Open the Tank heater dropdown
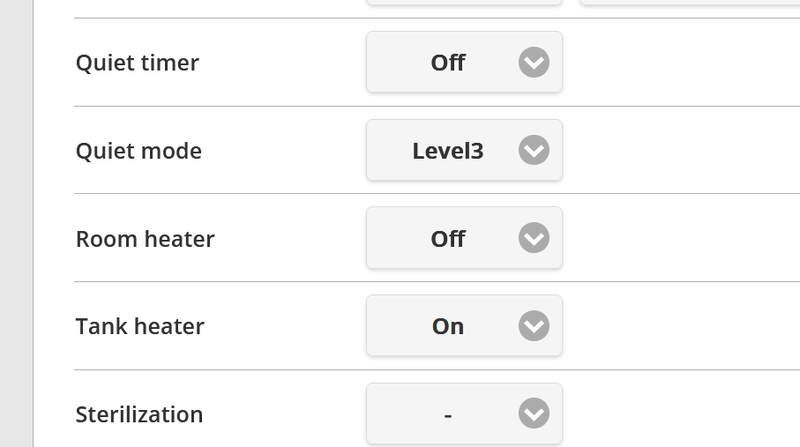 (464, 326)
